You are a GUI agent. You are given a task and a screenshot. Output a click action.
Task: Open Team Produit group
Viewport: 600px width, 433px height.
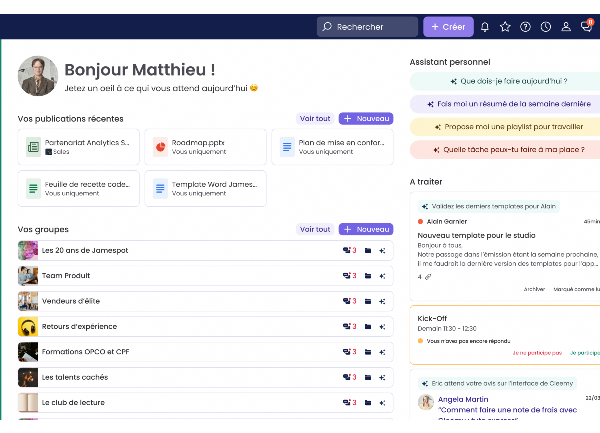coord(205,276)
